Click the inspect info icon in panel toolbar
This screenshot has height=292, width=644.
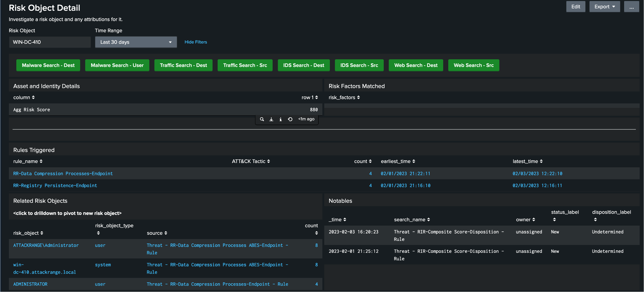(281, 119)
